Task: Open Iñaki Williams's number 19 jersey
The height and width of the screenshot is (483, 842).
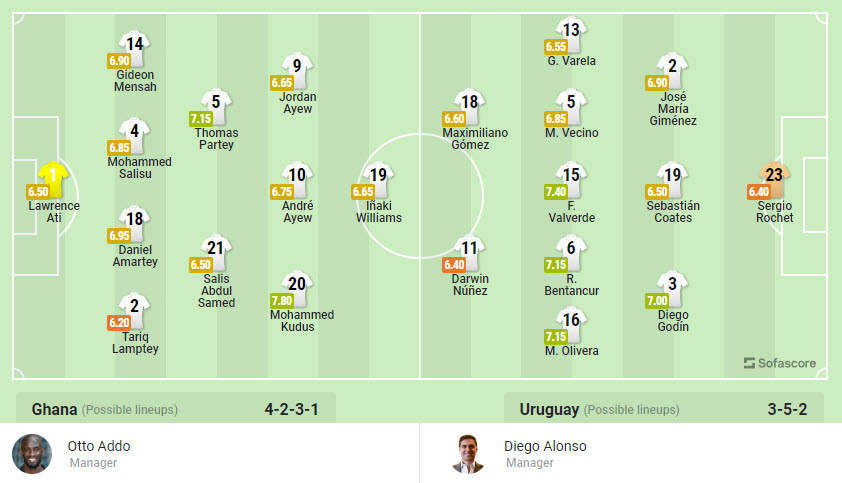Action: [378, 177]
